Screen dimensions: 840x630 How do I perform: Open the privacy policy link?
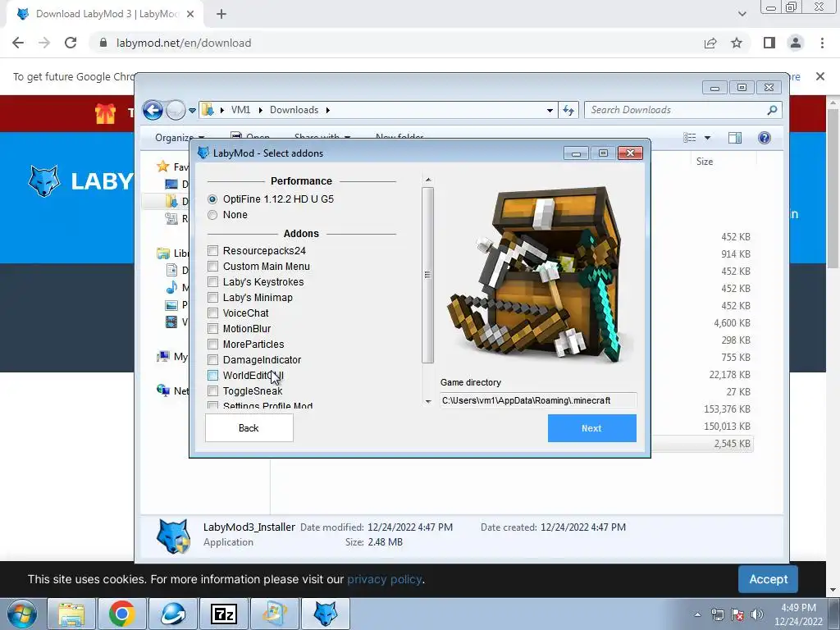click(384, 579)
